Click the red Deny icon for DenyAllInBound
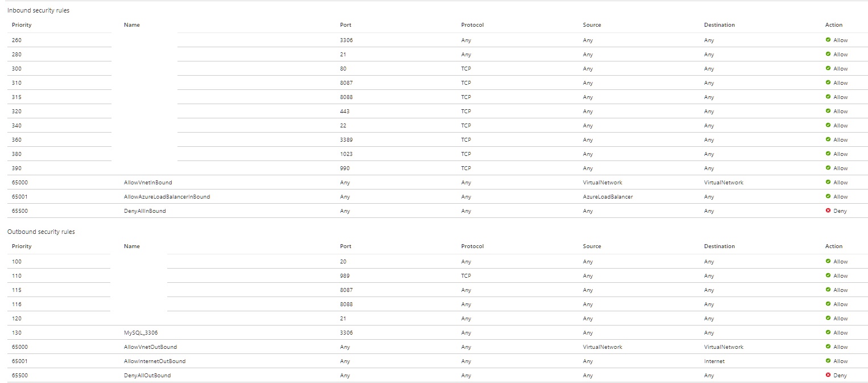The width and height of the screenshot is (868, 383). point(828,211)
